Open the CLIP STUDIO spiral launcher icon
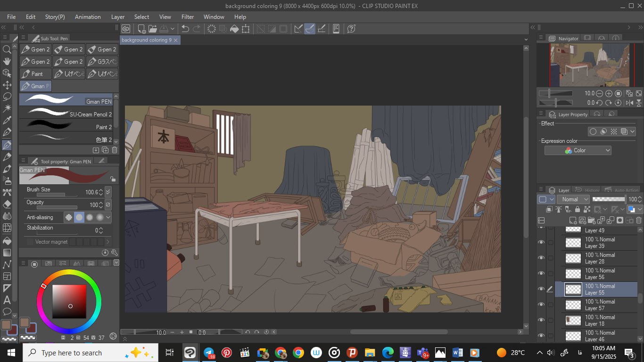 126,29
